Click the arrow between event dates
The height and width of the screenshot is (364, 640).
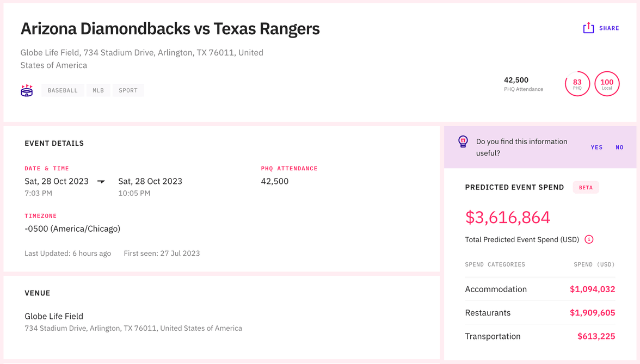[101, 182]
